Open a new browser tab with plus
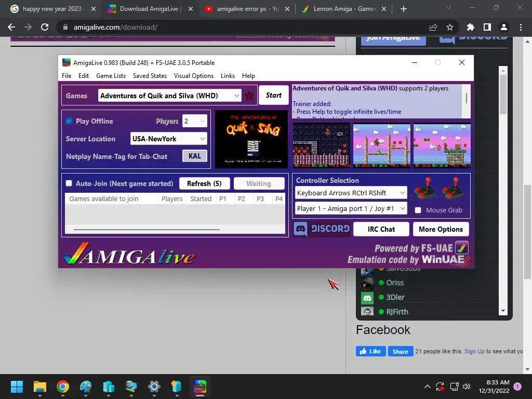 tap(403, 9)
